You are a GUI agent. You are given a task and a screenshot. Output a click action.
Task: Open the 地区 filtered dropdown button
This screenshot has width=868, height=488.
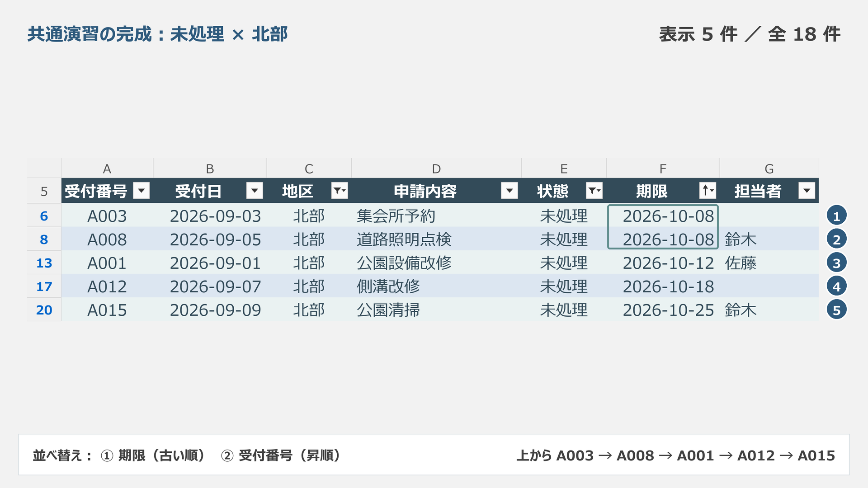(340, 191)
